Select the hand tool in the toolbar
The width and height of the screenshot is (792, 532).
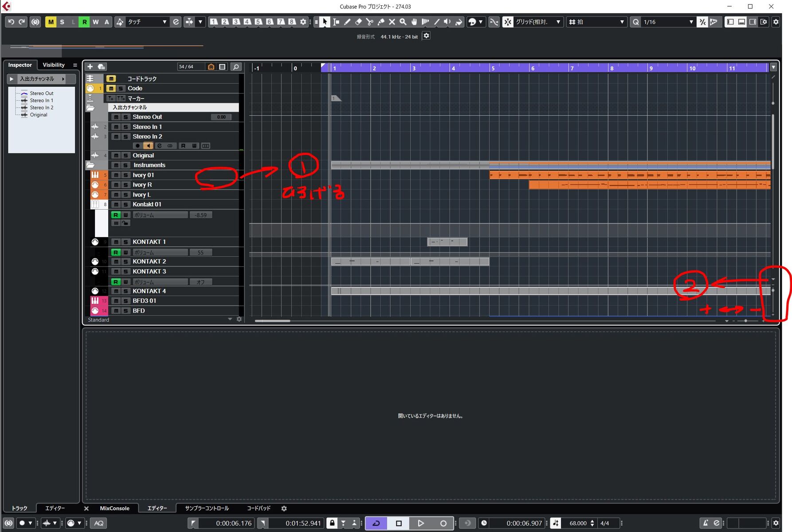pyautogui.click(x=414, y=22)
